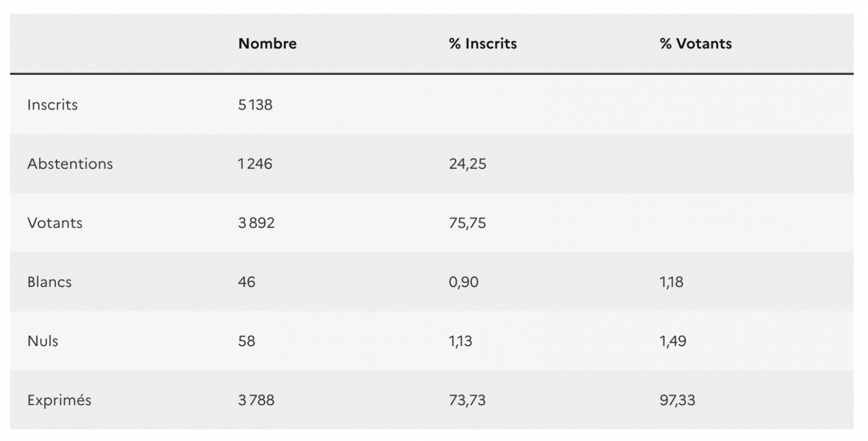Viewport: 868px width, 441px height.
Task: Click the % Votants column header
Action: click(x=695, y=43)
